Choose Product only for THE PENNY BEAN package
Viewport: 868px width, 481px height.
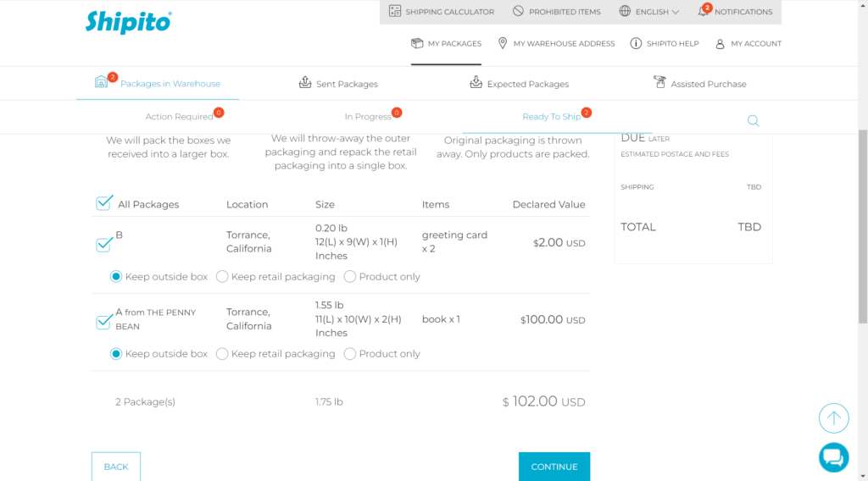point(350,354)
